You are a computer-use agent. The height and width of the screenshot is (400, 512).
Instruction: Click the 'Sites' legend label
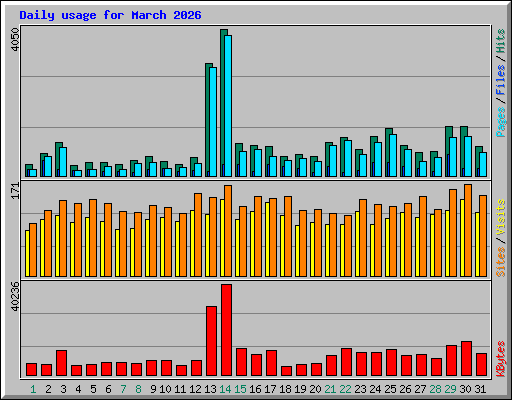point(500,262)
